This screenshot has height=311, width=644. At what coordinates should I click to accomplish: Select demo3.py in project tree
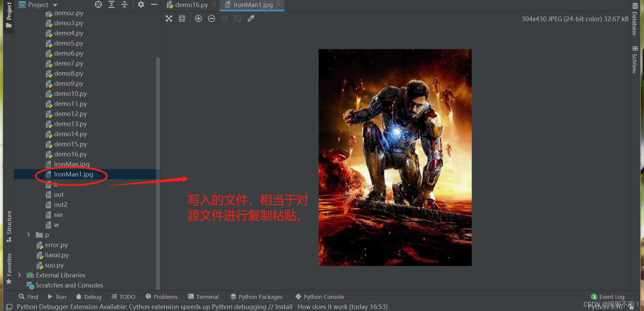pos(68,23)
